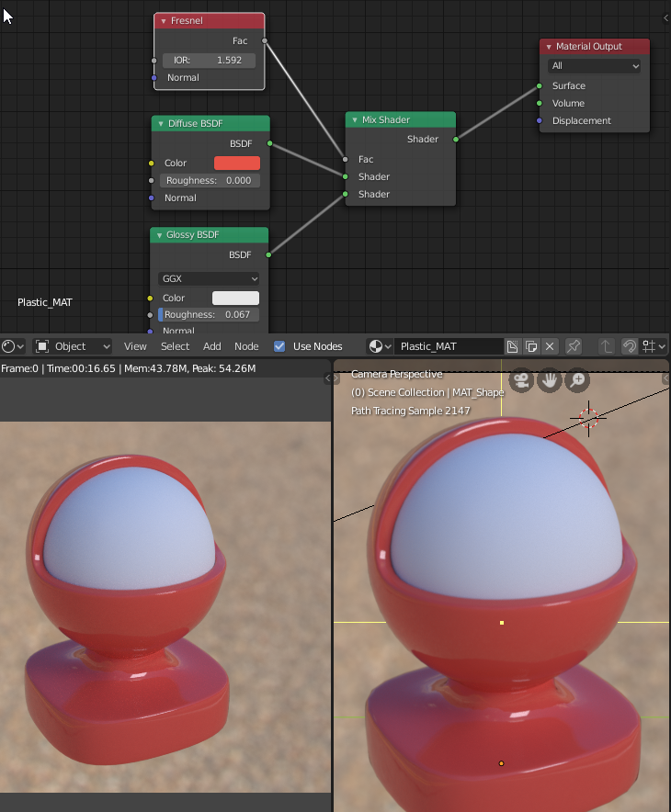Click the pan hand icon in viewport
Viewport: 671px width, 812px height.
550,380
